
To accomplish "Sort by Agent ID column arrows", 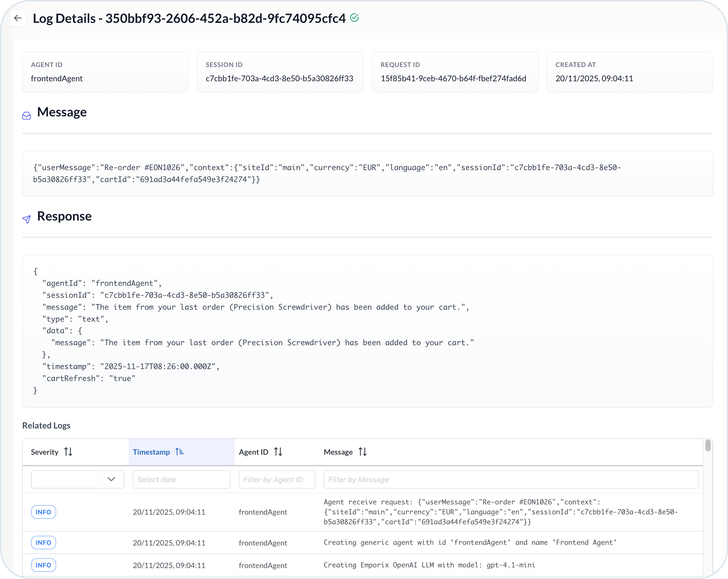I will tap(278, 452).
